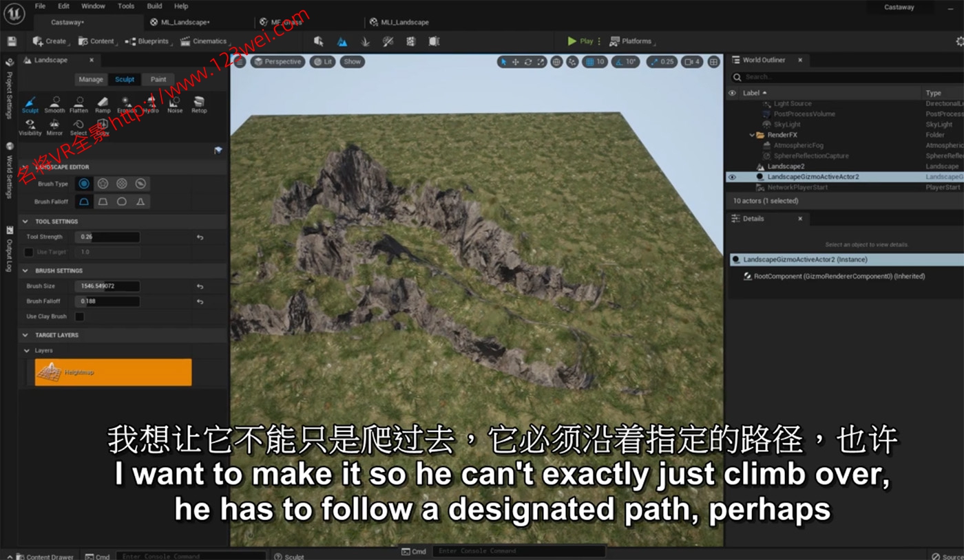Collapse the Brush Settings section
The height and width of the screenshot is (560, 964).
[x=25, y=270]
